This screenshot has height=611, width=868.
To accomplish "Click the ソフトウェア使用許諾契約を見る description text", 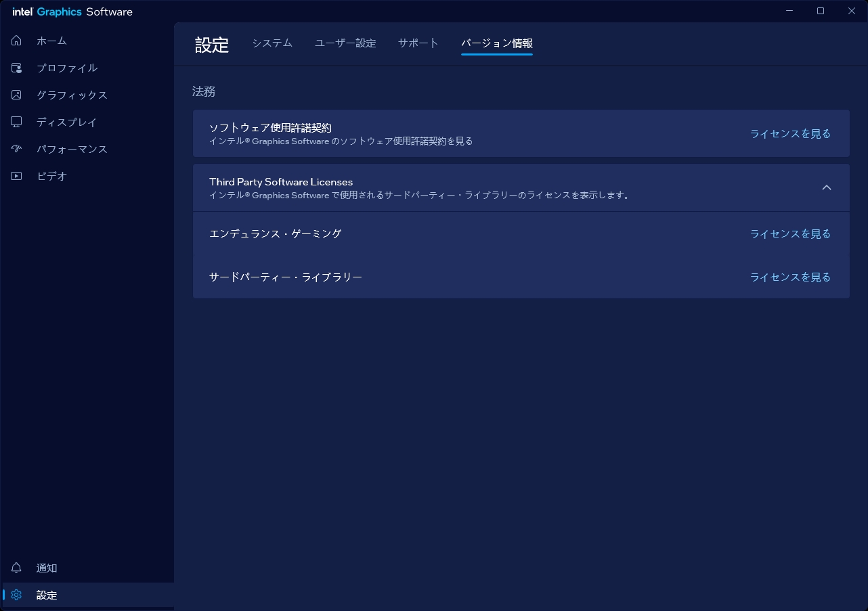I will (341, 141).
